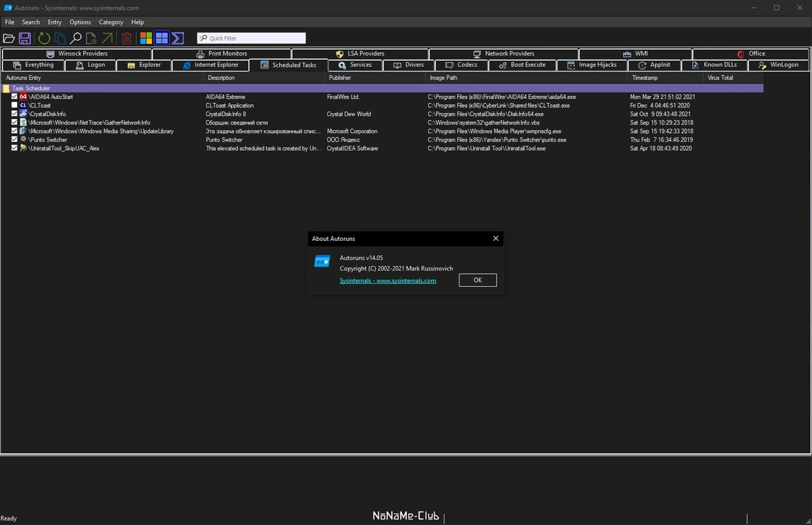
Task: Switch to the AppInit tab
Action: click(x=654, y=65)
